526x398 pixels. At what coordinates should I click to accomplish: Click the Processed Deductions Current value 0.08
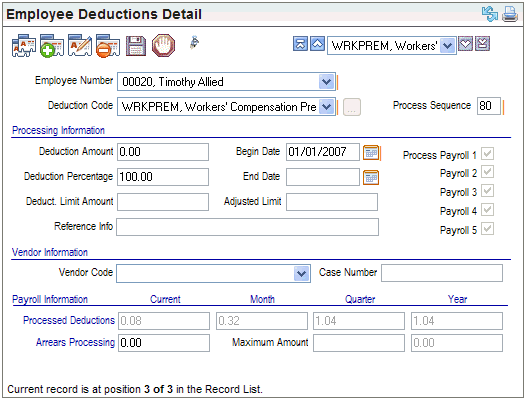pos(164,321)
